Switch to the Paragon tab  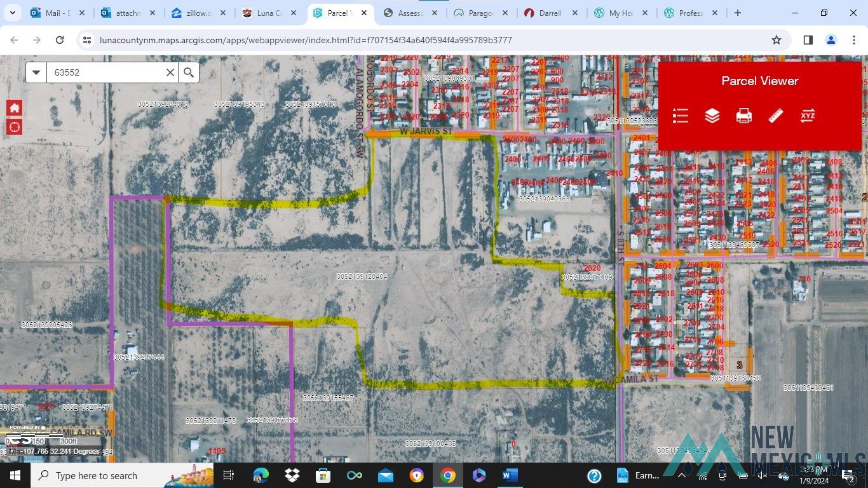pos(480,13)
